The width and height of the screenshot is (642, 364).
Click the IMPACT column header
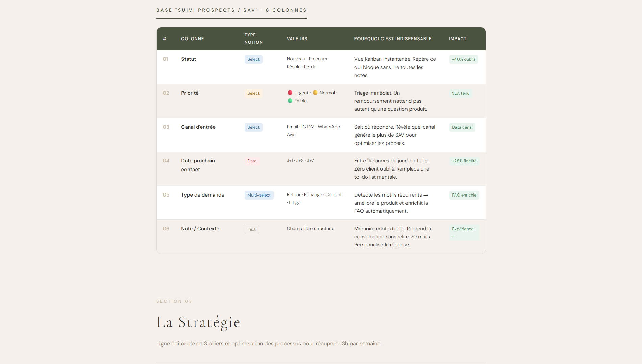[458, 39]
